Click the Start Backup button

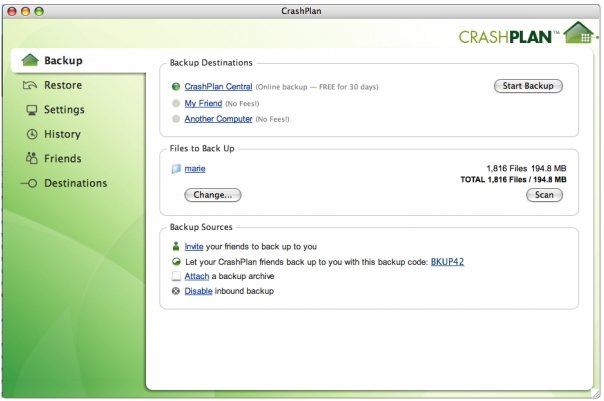[528, 86]
